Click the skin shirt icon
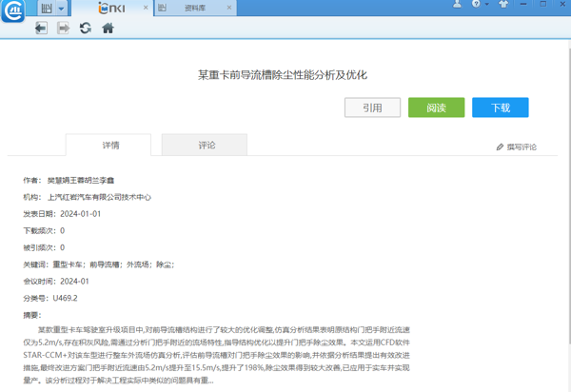 tap(503, 5)
